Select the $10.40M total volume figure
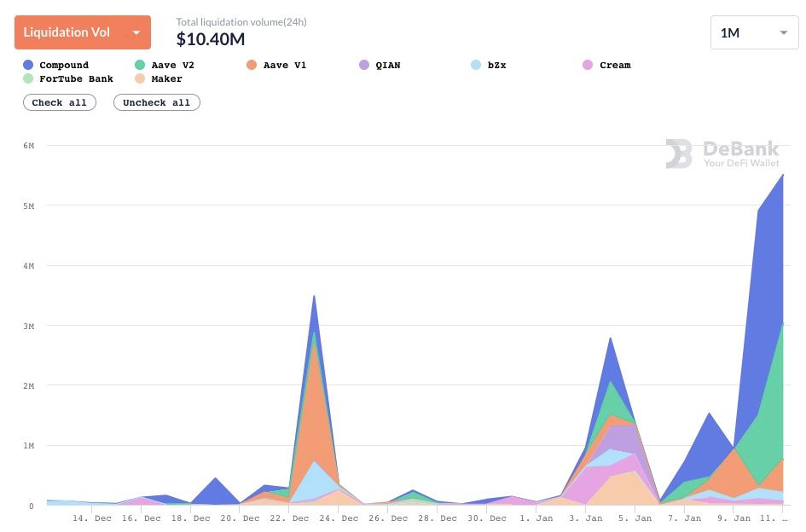 (x=210, y=39)
